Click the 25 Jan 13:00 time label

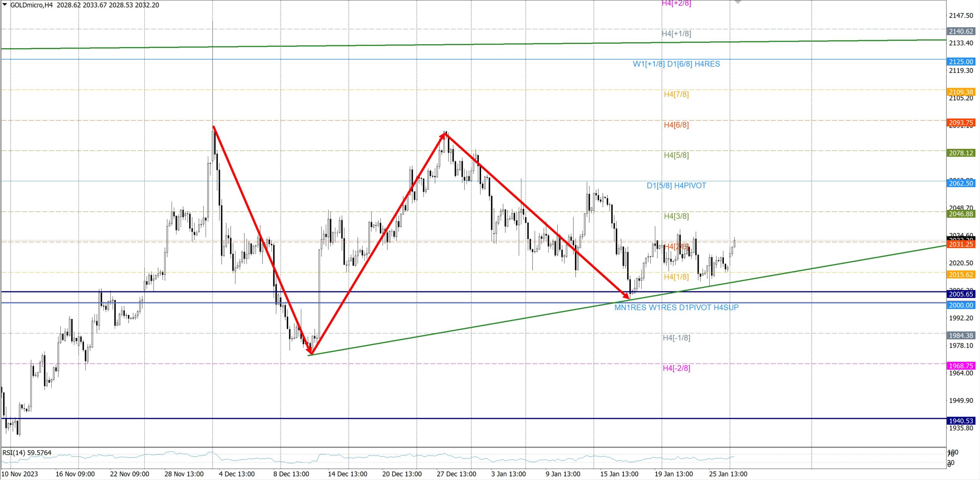pyautogui.click(x=728, y=474)
